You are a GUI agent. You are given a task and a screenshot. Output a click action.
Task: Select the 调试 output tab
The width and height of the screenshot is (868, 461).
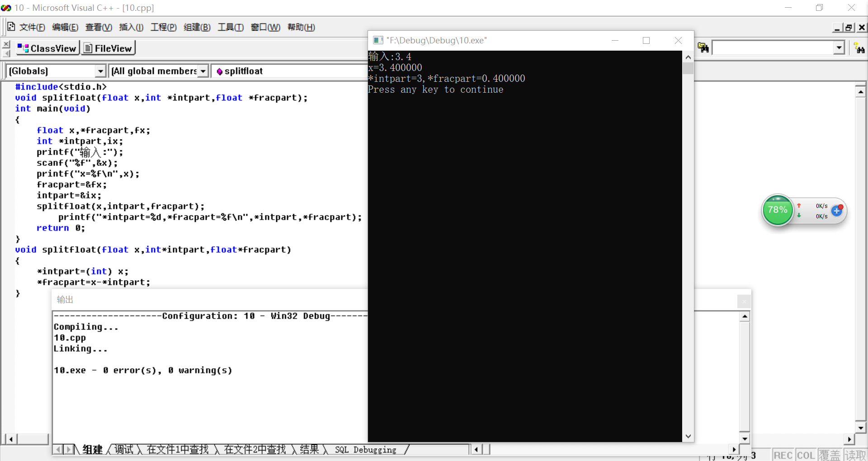[x=123, y=450]
